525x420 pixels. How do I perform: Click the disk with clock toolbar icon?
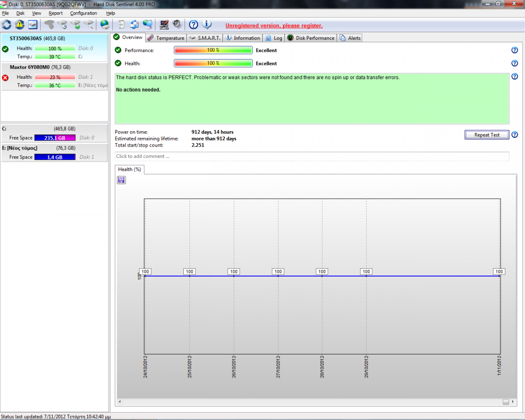[63, 24]
